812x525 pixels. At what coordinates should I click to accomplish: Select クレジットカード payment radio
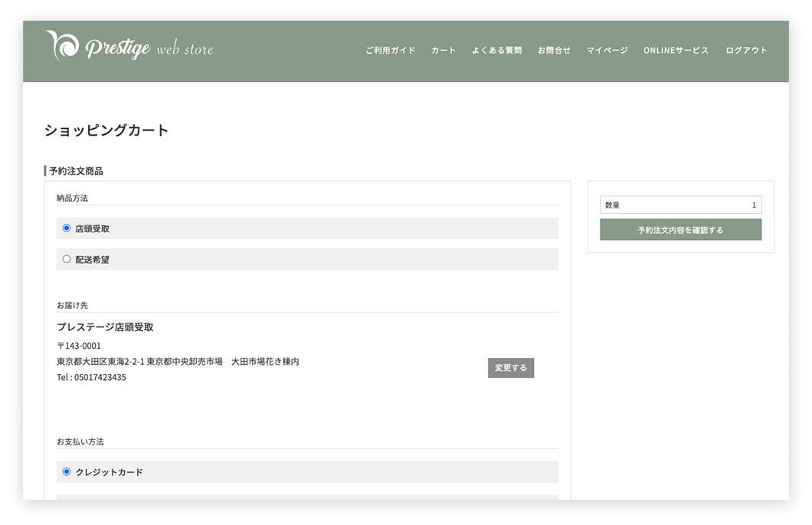point(67,472)
